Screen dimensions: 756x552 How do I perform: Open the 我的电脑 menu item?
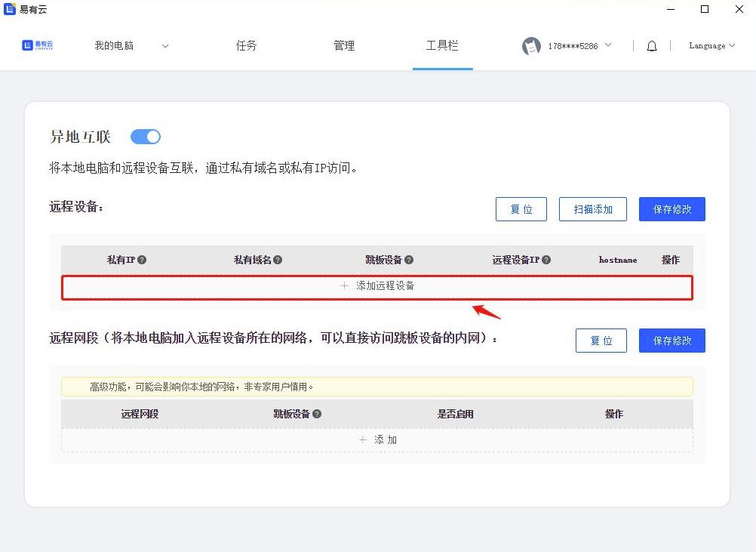tap(114, 45)
